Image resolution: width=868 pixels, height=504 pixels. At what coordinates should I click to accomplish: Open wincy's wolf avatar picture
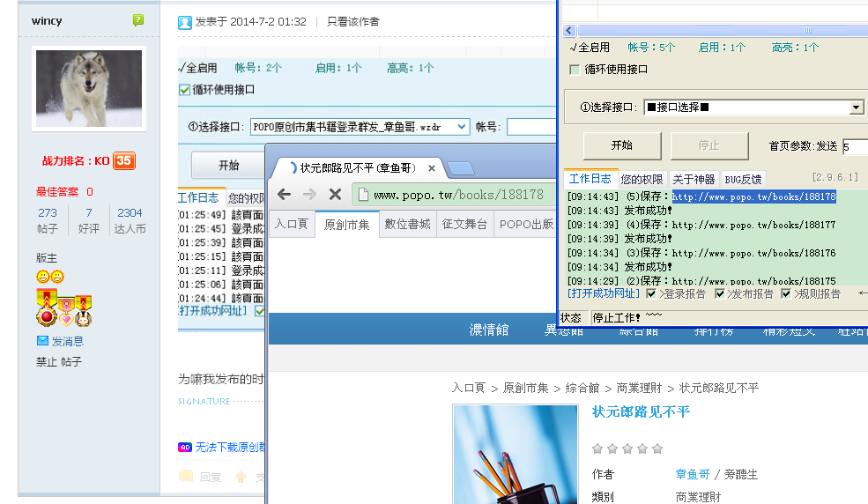pos(89,88)
